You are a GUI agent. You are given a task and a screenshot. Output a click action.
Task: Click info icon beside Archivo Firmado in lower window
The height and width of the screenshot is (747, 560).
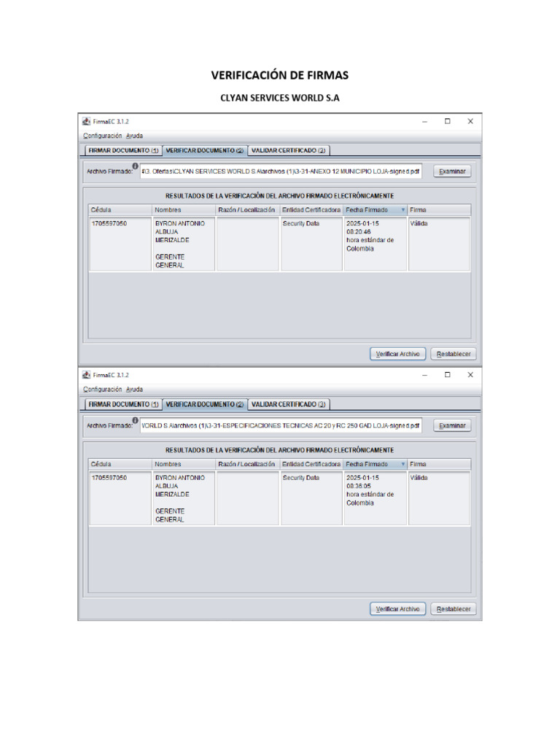tap(135, 421)
